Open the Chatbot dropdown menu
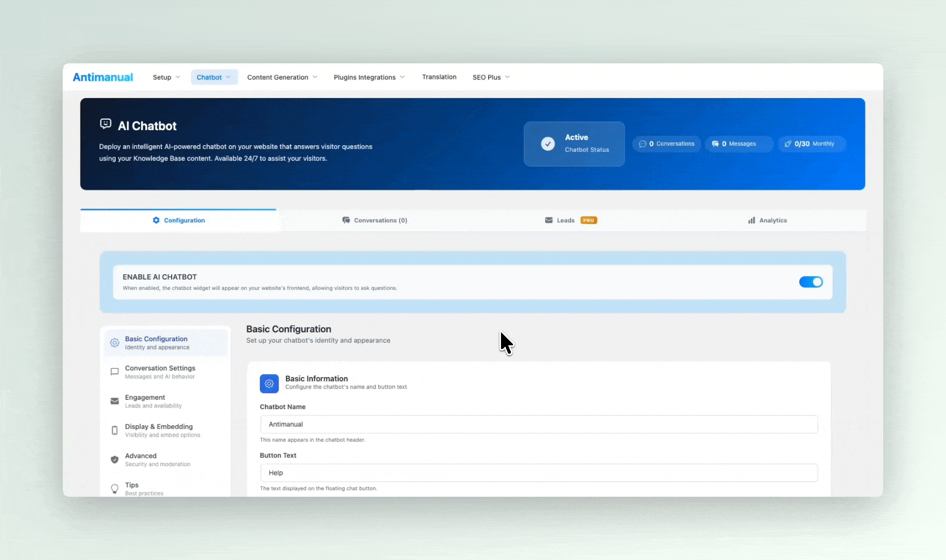Image resolution: width=946 pixels, height=560 pixels. coord(214,77)
